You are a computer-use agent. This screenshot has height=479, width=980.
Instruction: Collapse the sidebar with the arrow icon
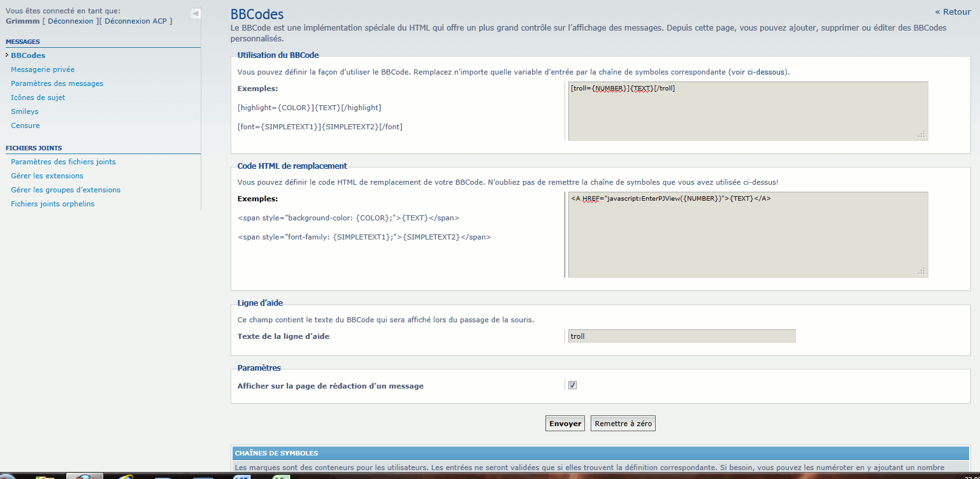click(x=196, y=13)
